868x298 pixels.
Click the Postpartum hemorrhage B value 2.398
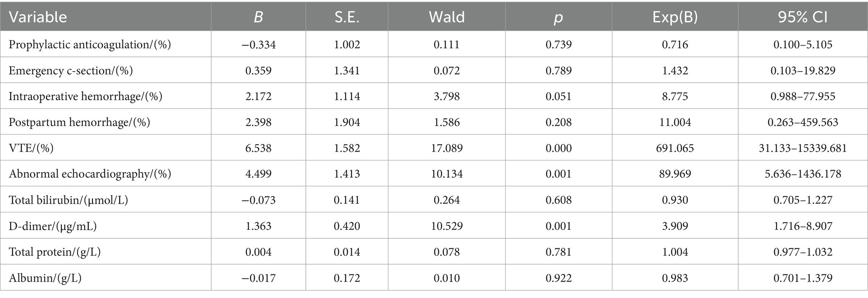[258, 122]
